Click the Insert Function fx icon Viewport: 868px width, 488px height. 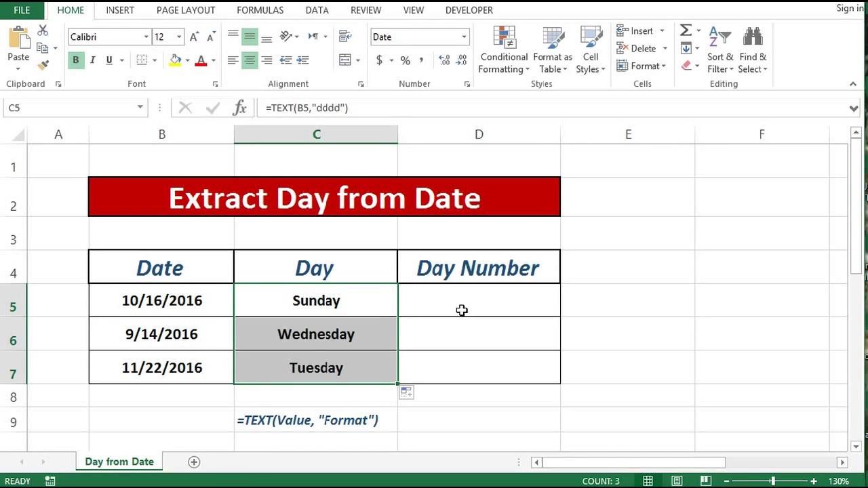click(x=239, y=107)
